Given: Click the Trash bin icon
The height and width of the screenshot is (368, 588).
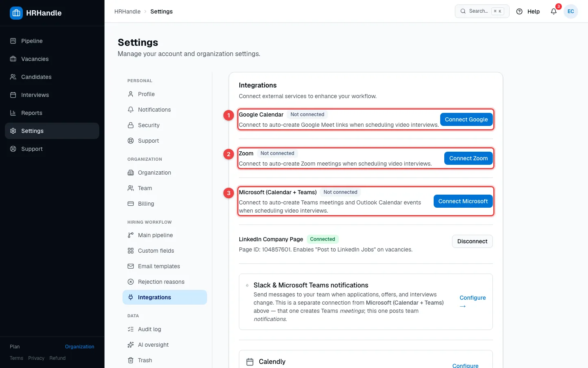Looking at the screenshot, I should coord(131,360).
